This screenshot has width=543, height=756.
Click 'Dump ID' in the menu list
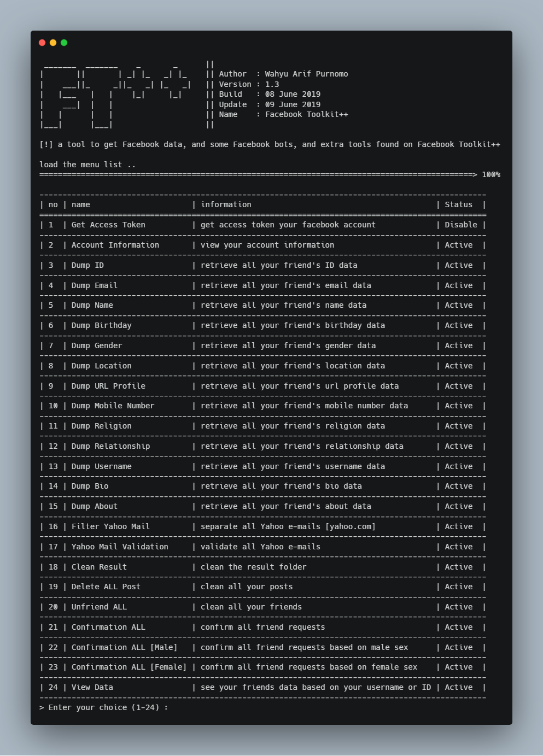pos(87,265)
